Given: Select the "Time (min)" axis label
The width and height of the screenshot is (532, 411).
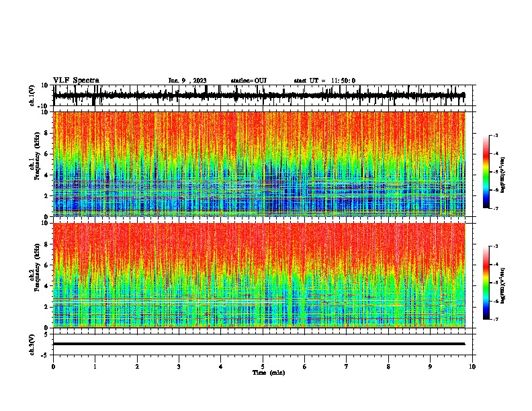Looking at the screenshot, I should 269,373.
